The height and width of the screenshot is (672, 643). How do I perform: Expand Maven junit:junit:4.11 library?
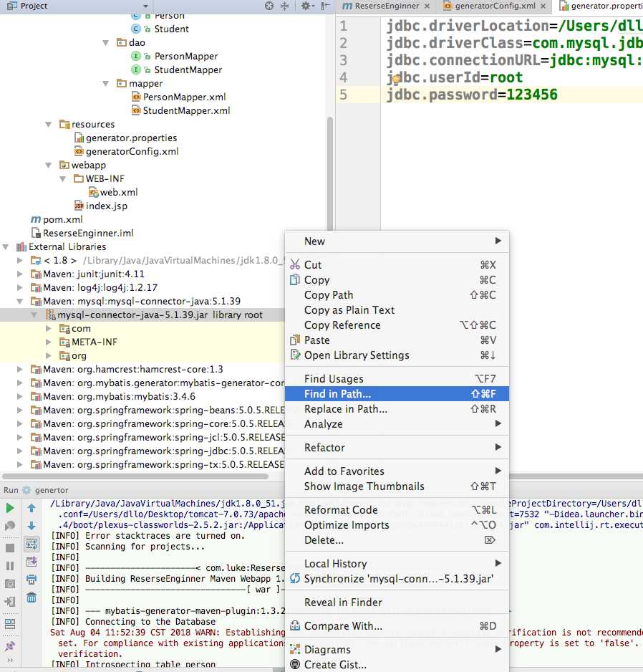[20, 274]
